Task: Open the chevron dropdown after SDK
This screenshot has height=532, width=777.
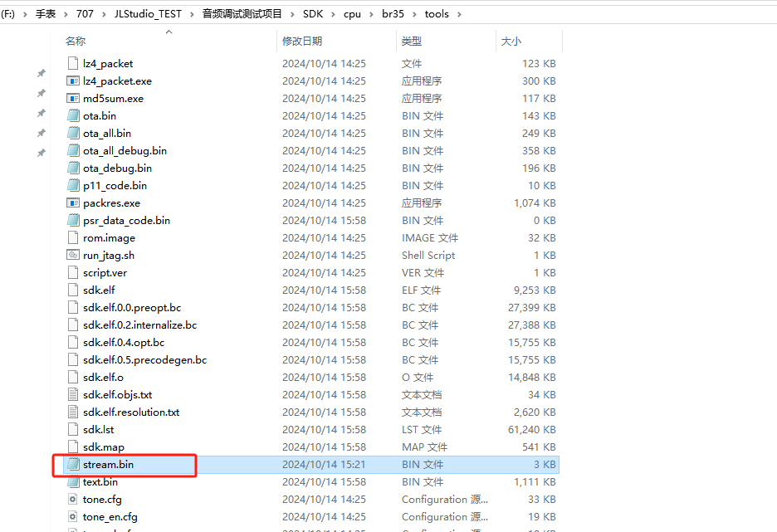Action: point(333,14)
